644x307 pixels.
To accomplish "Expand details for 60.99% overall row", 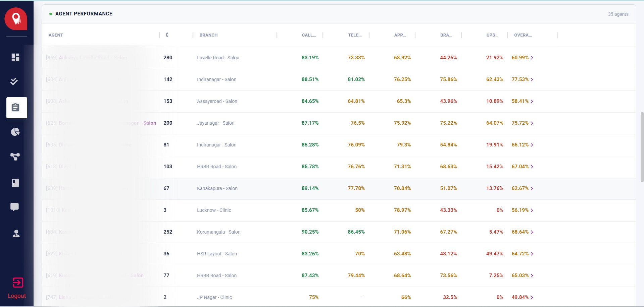I will pos(532,58).
